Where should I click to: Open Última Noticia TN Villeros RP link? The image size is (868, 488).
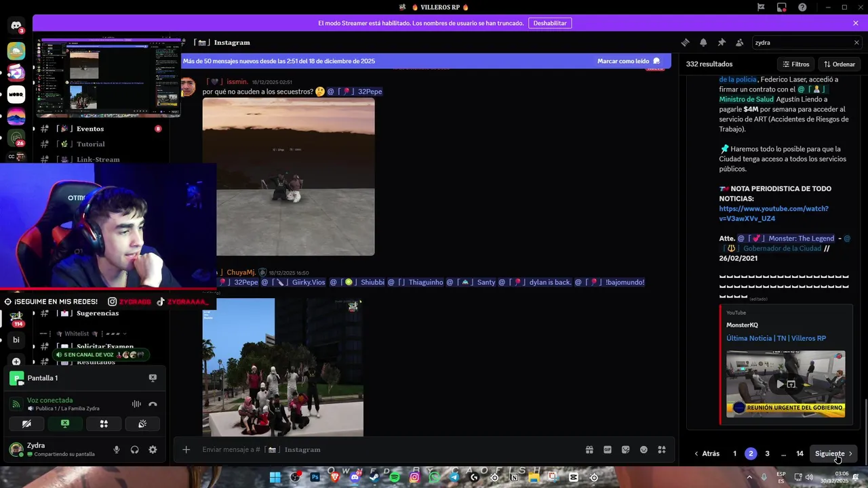click(776, 338)
